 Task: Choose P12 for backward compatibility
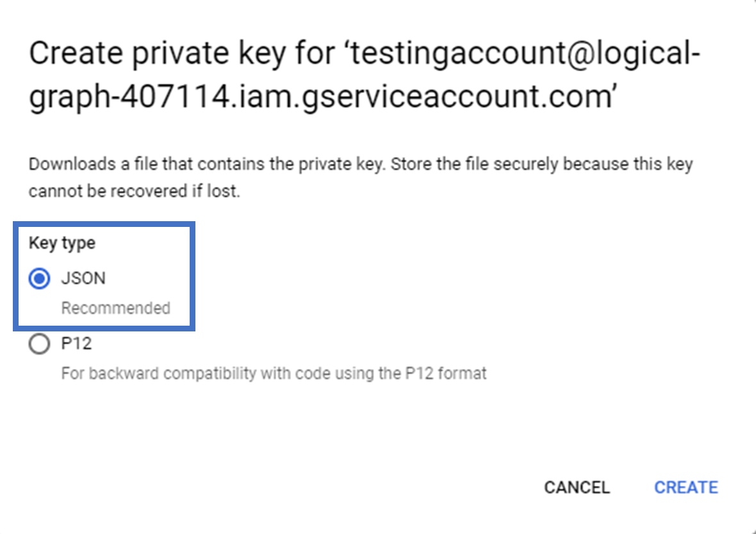[x=39, y=344]
